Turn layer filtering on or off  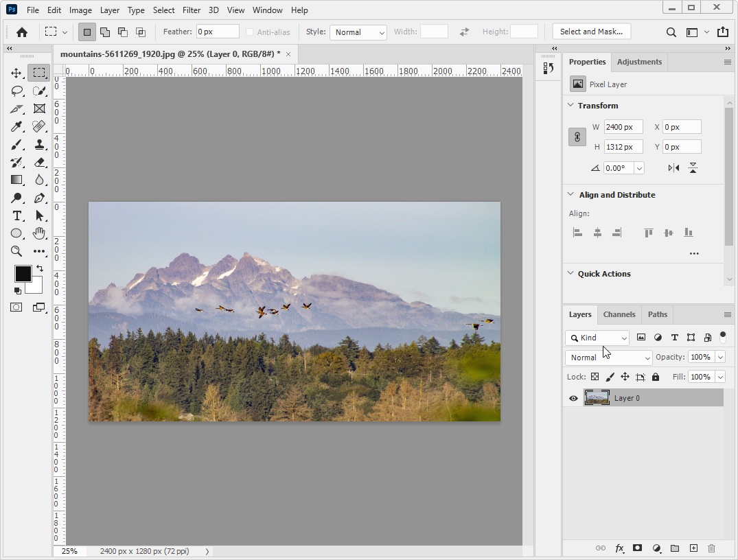click(x=723, y=336)
